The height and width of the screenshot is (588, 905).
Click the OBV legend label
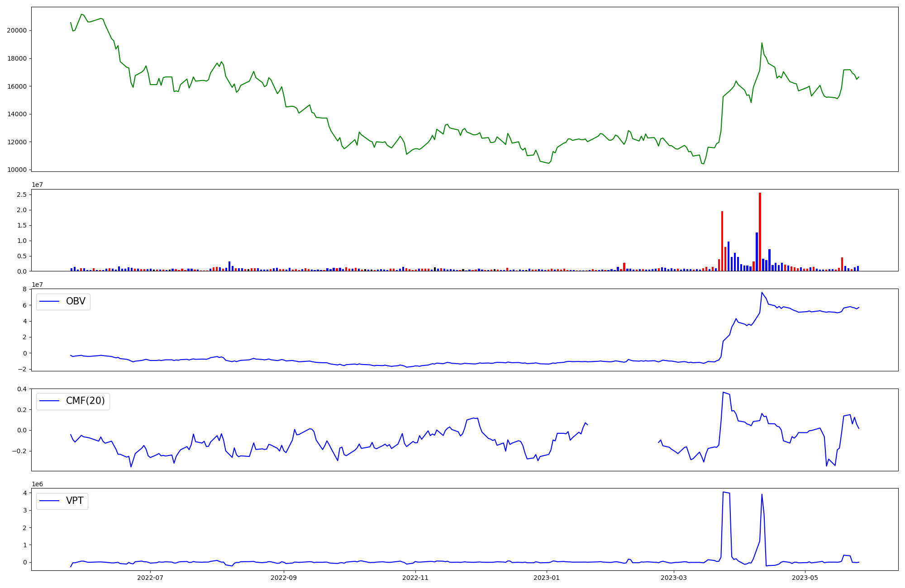[x=76, y=301]
